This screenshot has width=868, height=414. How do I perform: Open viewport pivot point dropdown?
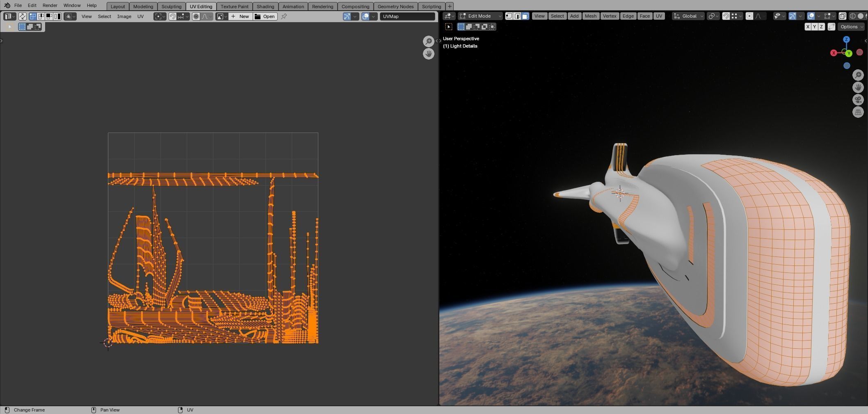[x=713, y=16]
